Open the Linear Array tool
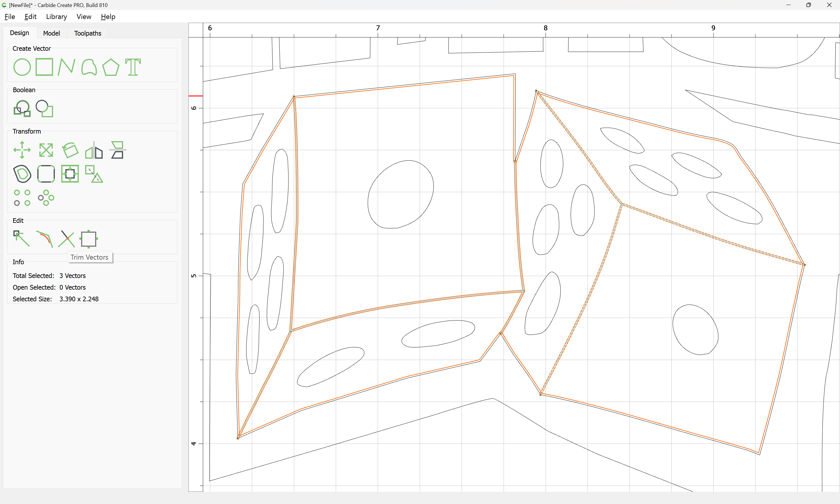The image size is (840, 504). [22, 198]
